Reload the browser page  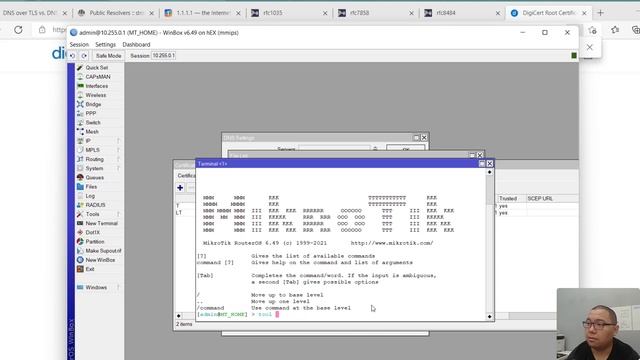click(x=18, y=30)
